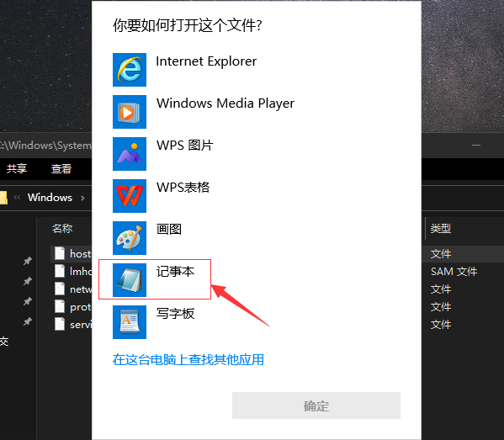Select the hosts file icon
Screen dimensions: 504x440
[60, 253]
